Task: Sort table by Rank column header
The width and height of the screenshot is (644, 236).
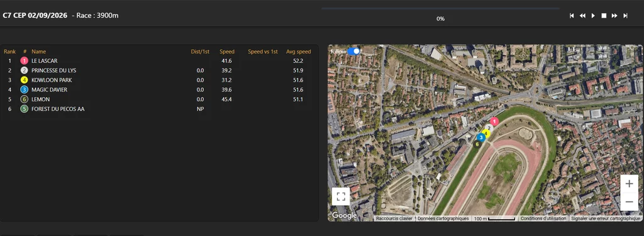Action: tap(10, 51)
